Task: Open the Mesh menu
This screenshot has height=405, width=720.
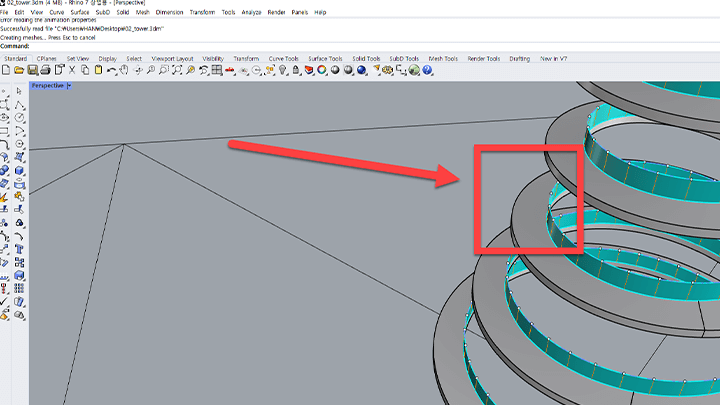Action: click(x=142, y=12)
